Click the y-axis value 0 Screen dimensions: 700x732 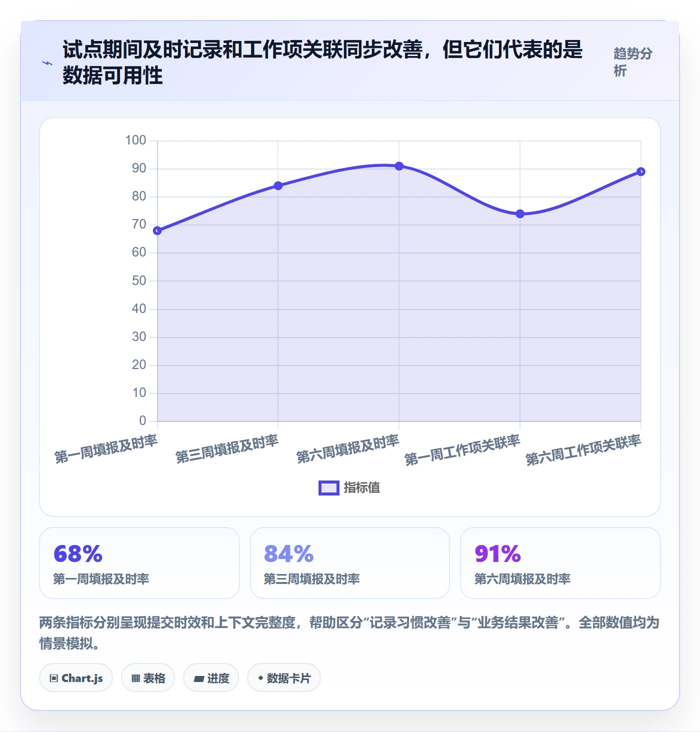[143, 421]
